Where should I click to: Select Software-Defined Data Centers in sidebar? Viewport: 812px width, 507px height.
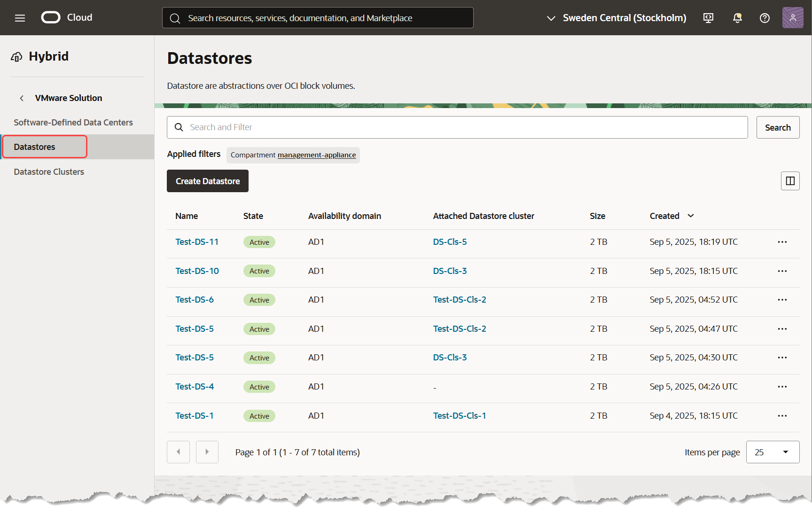[73, 122]
